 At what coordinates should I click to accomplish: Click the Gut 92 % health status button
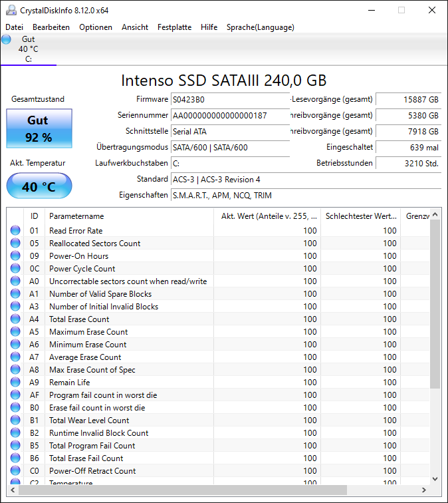[x=39, y=128]
